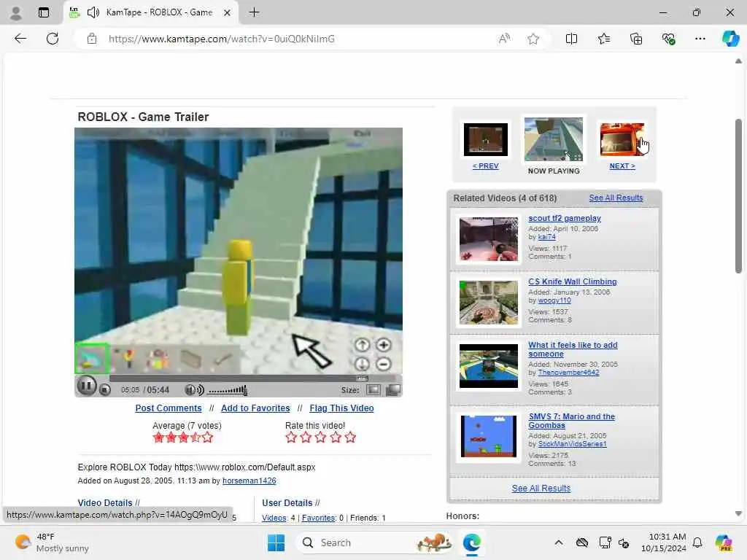
Task: Open Copilot sidebar
Action: tap(730, 39)
